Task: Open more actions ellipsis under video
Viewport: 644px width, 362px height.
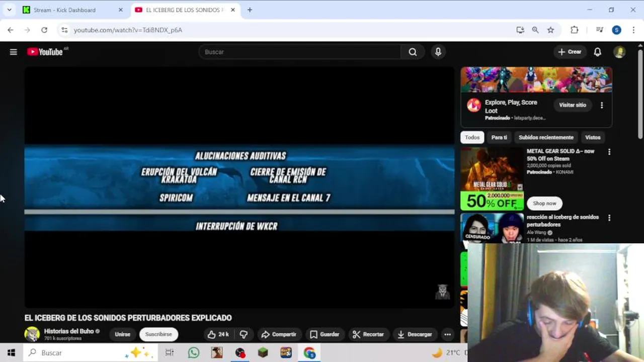Action: [x=447, y=334]
